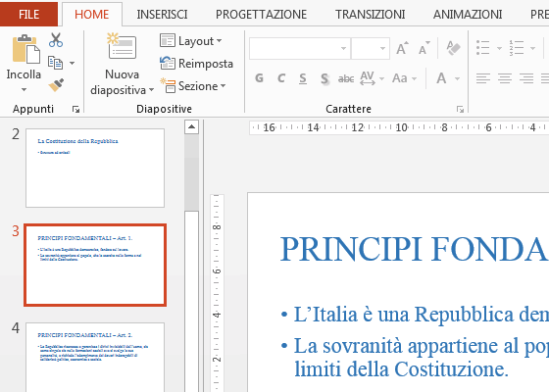Click the text "limiti della Costituzione."

(x=401, y=368)
